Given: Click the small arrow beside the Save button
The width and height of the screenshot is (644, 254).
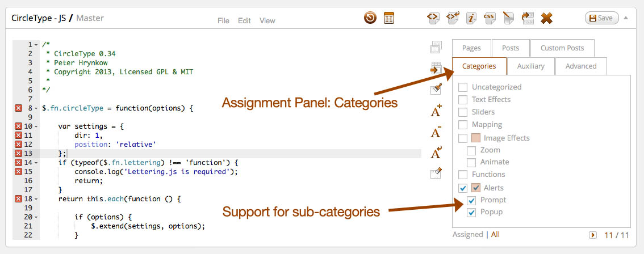Looking at the screenshot, I should (x=626, y=18).
